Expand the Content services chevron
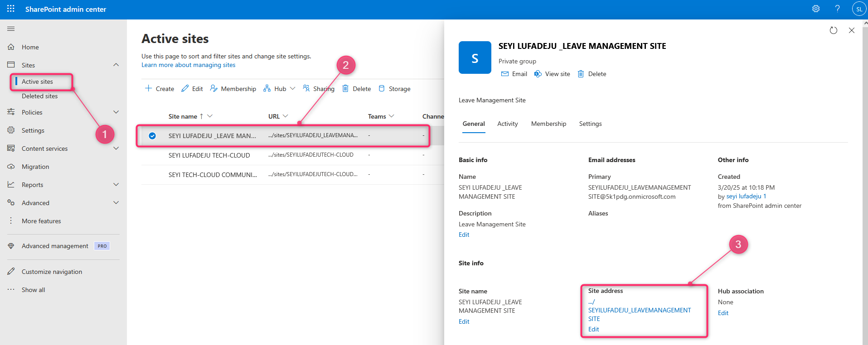Image resolution: width=868 pixels, height=345 pixels. point(116,148)
